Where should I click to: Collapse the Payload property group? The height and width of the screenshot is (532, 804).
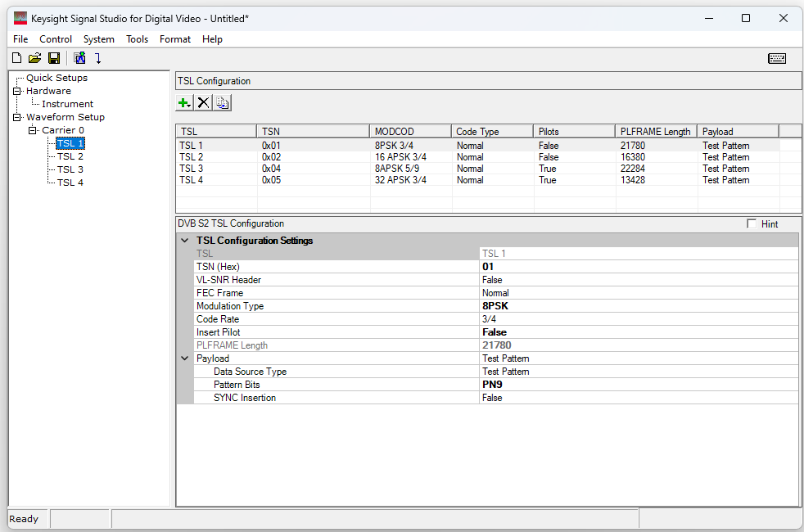click(x=184, y=358)
